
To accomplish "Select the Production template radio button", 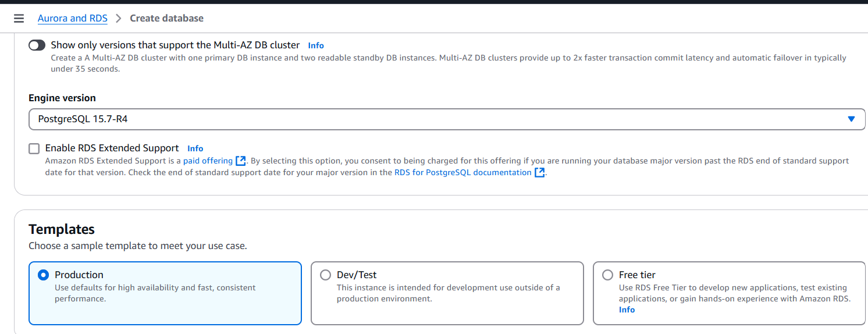I will [x=43, y=275].
